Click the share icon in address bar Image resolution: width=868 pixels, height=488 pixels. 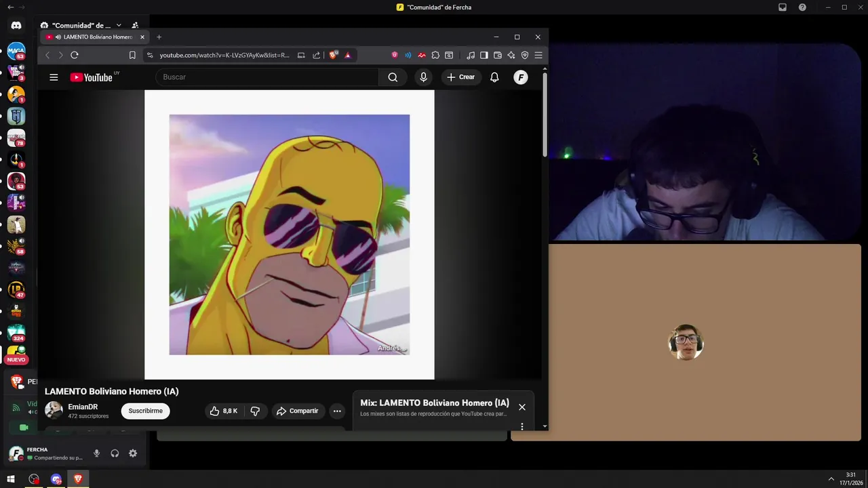pyautogui.click(x=316, y=55)
